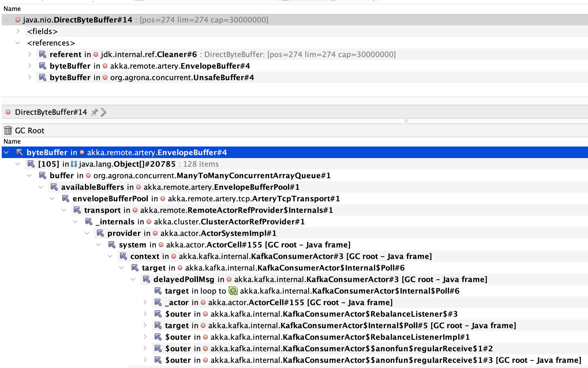Click the panel splitter dot handle
The image size is (588, 368).
point(406,121)
